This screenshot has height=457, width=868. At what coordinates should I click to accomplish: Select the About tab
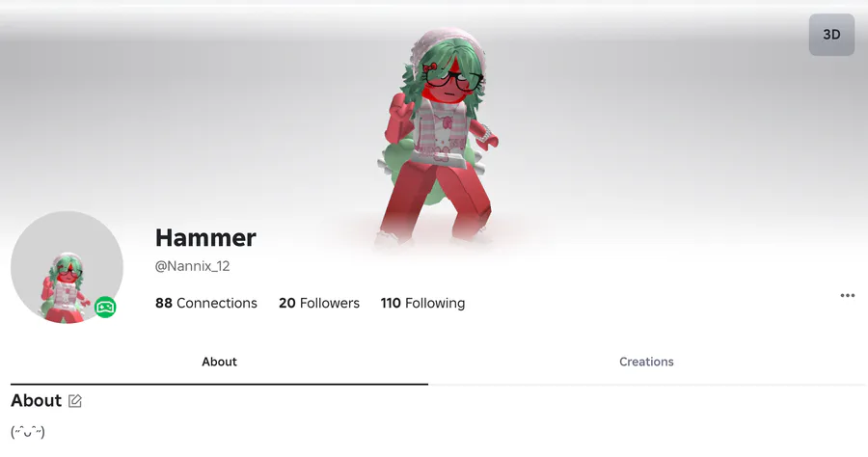(219, 362)
